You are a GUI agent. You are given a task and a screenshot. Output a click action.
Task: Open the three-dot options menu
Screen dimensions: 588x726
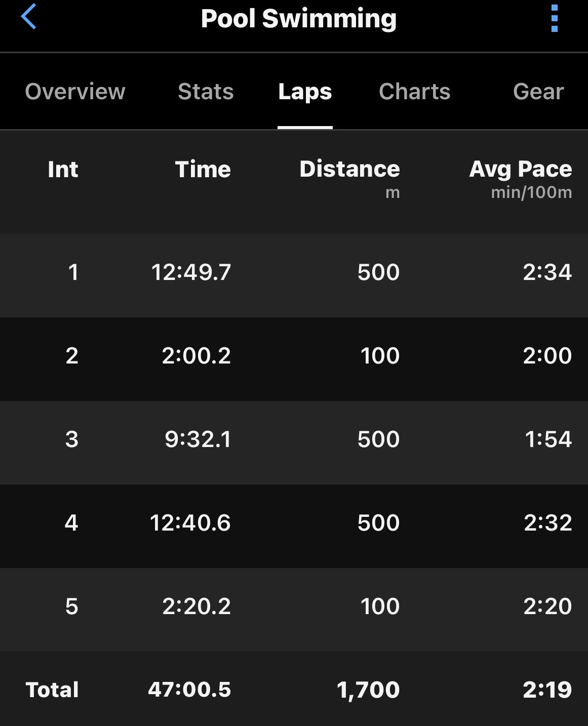[x=554, y=19]
